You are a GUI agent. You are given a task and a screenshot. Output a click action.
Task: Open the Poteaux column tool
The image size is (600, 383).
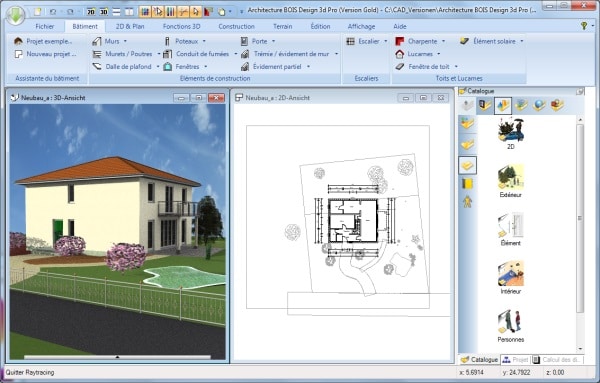[186, 41]
